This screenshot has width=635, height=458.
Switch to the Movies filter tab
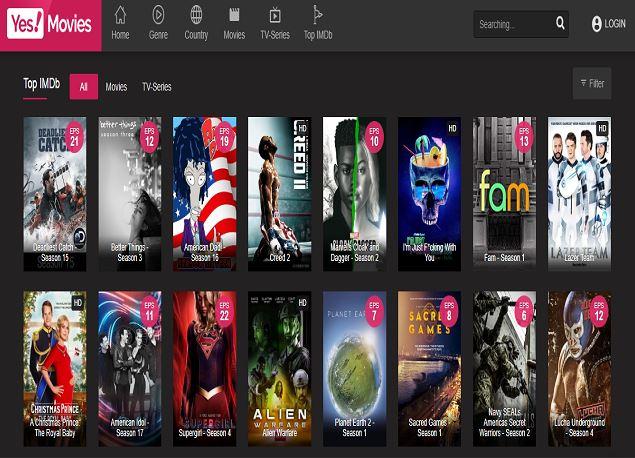[x=116, y=87]
